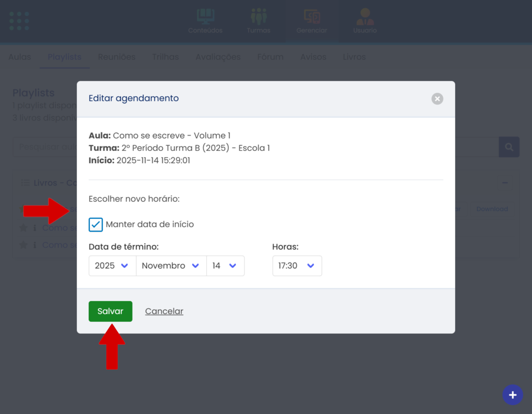The image size is (532, 414).
Task: Collapse the Livros section with minus icon
Action: (x=505, y=183)
